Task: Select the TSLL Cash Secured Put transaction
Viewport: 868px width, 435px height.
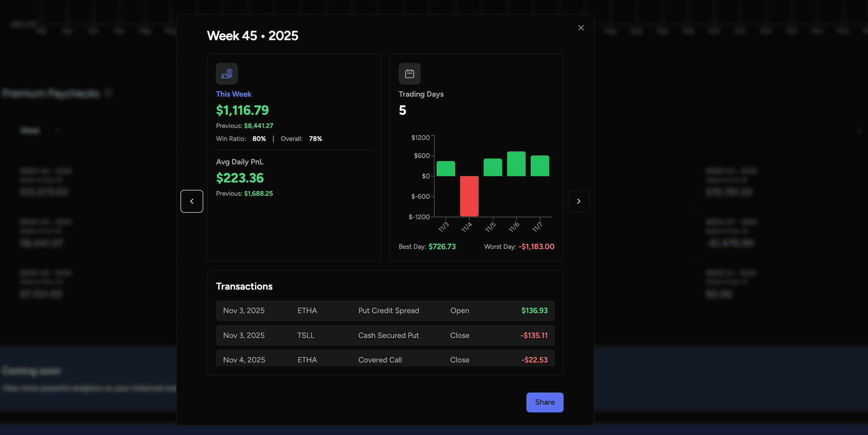Action: coord(385,335)
